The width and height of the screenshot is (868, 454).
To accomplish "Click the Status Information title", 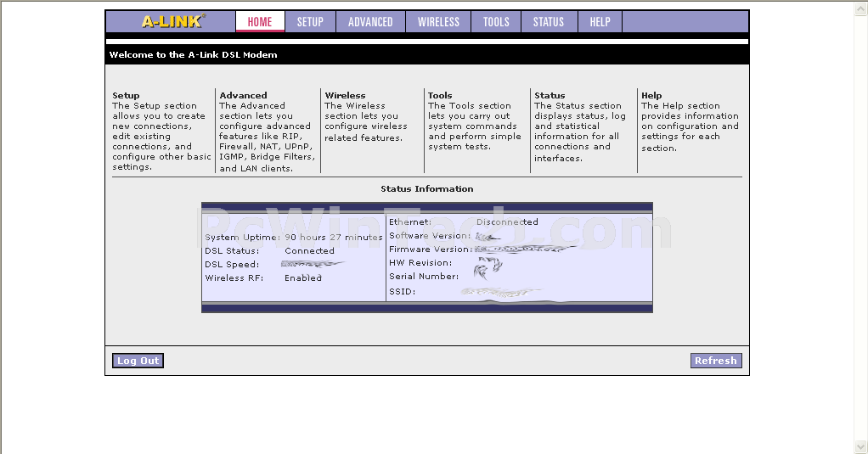I will (x=427, y=188).
